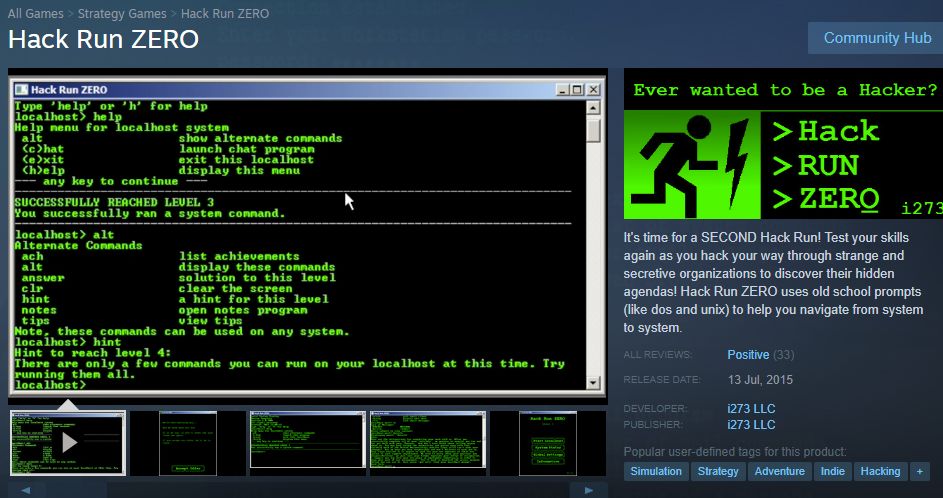Open the All Games breadcrumb link
943x498 pixels.
(35, 13)
